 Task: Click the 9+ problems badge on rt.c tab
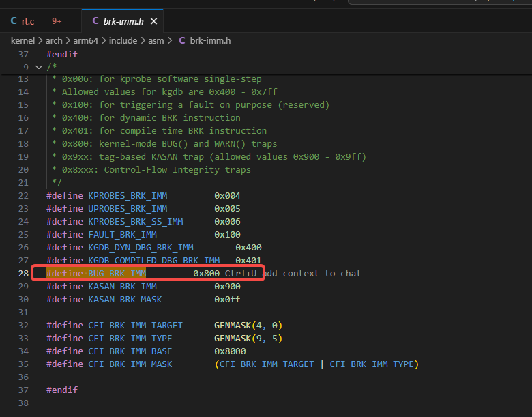57,21
